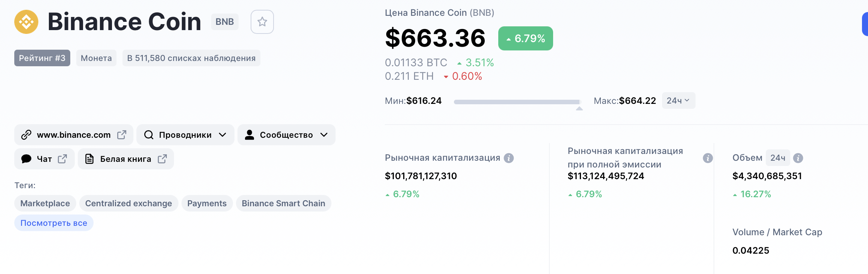Viewport: 868px width, 274px height.
Task: Open info icon beside Рыночная капитализация
Action: pyautogui.click(x=509, y=158)
